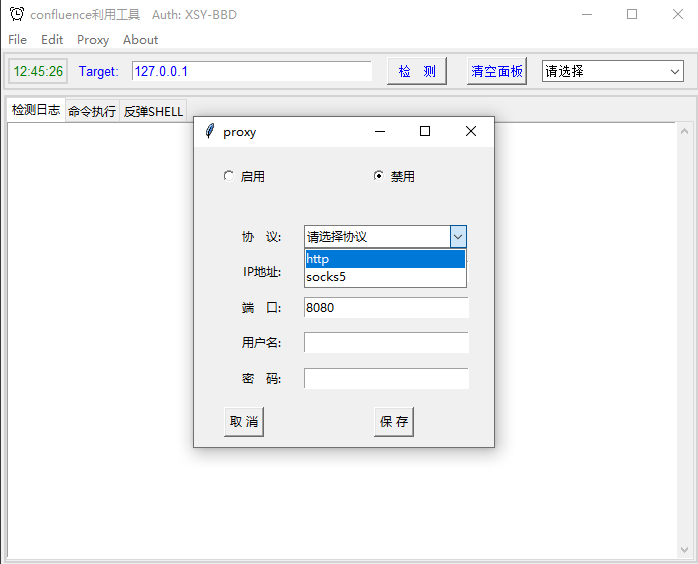Image resolution: width=698 pixels, height=564 pixels.
Task: Open the Proxy menu
Action: (93, 40)
